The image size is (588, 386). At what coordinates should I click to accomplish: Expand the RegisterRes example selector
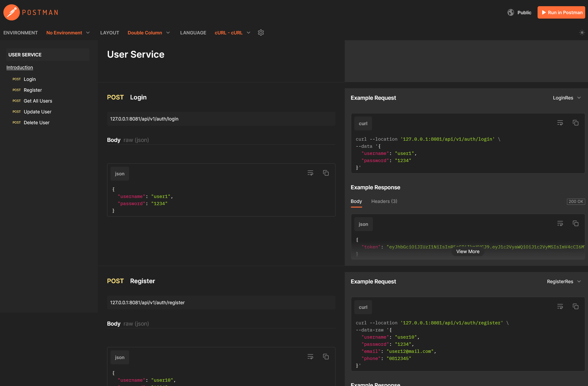[x=564, y=282]
